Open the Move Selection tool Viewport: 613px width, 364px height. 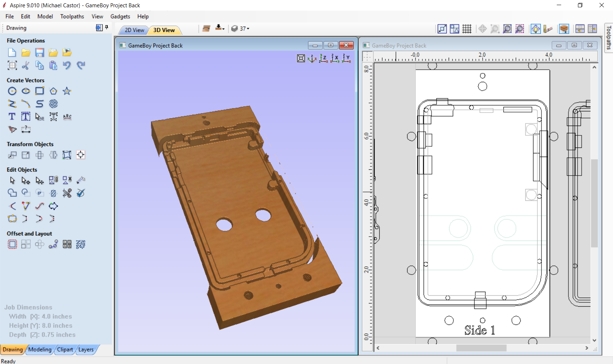pos(12,155)
